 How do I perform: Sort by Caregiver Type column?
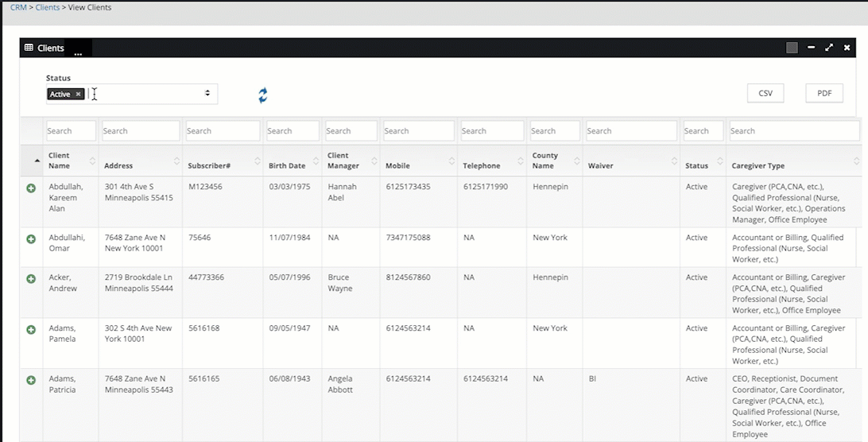point(794,161)
